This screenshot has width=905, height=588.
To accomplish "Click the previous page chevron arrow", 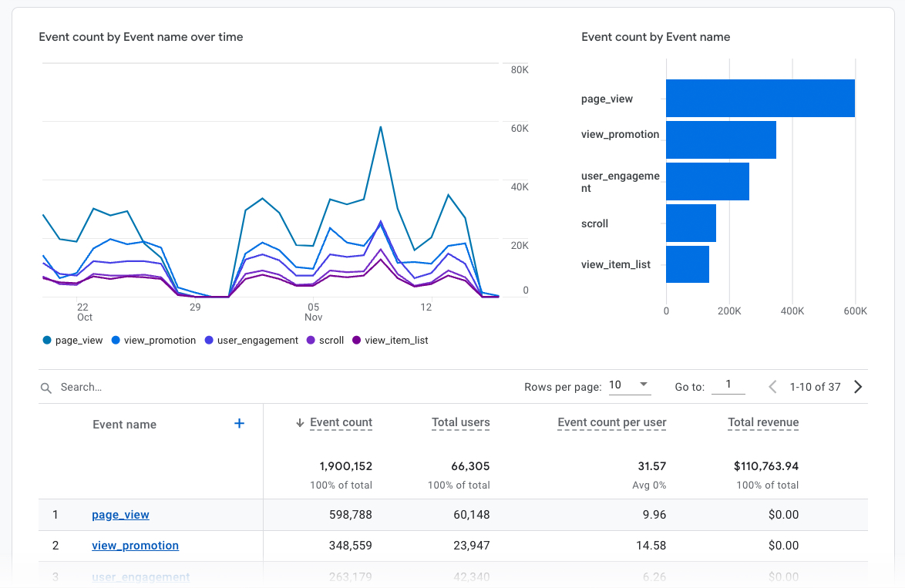I will point(772,386).
